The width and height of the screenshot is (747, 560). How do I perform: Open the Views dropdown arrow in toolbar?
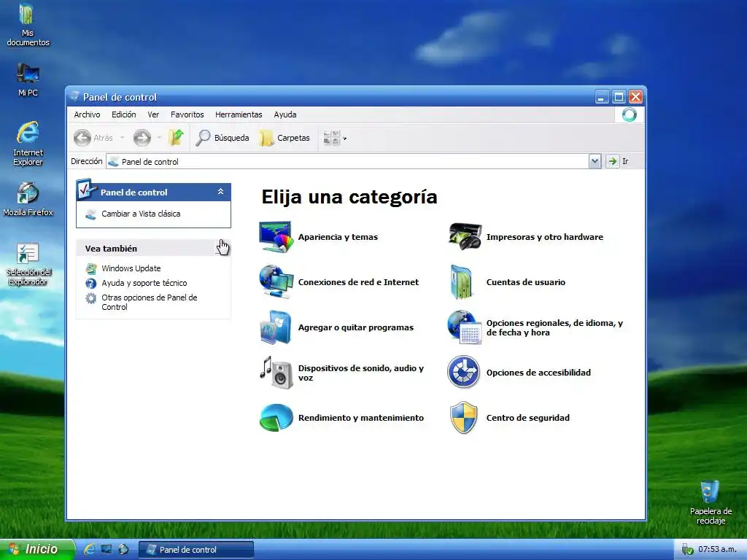(345, 139)
